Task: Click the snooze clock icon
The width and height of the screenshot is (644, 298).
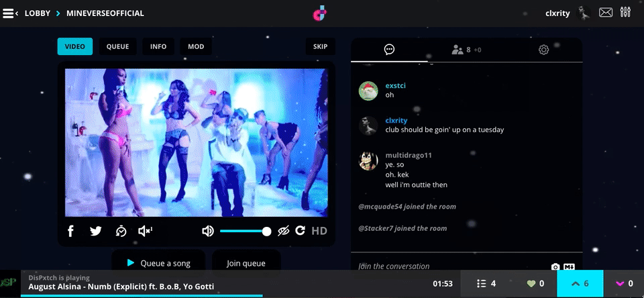Action: pyautogui.click(x=121, y=231)
